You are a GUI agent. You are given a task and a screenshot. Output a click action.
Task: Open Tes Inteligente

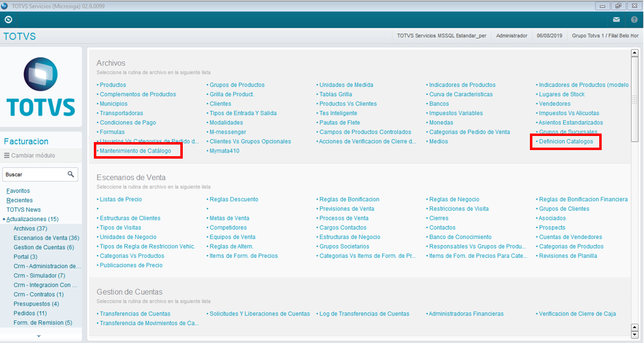(339, 113)
